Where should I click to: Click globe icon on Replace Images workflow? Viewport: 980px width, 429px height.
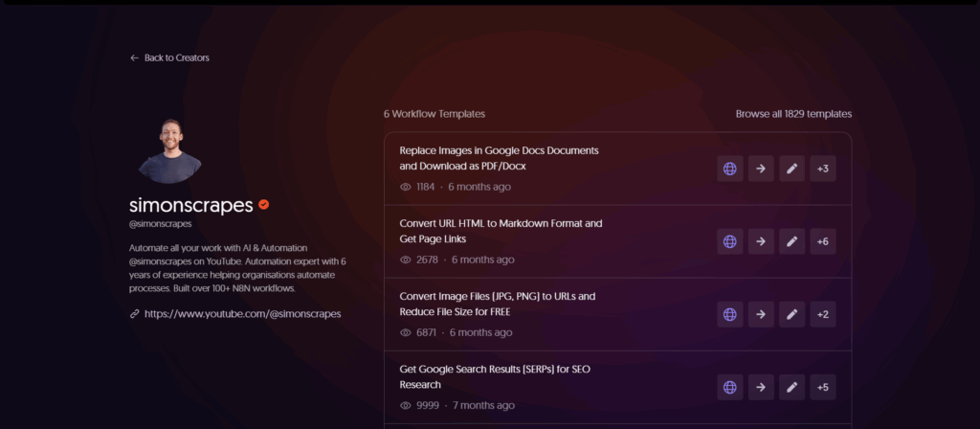pos(730,169)
